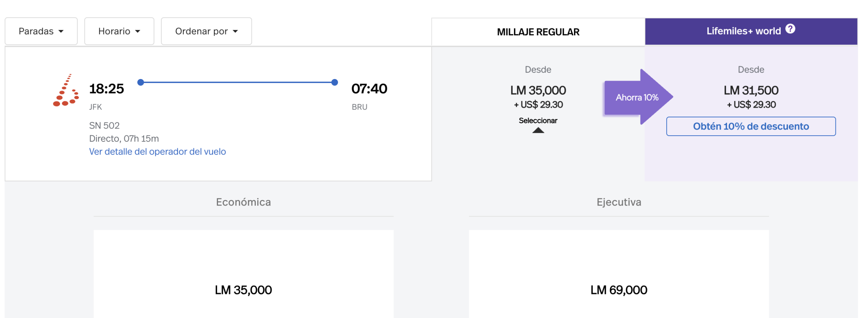Click the JFK departure dot on route line
The height and width of the screenshot is (318, 868).
[x=141, y=82]
